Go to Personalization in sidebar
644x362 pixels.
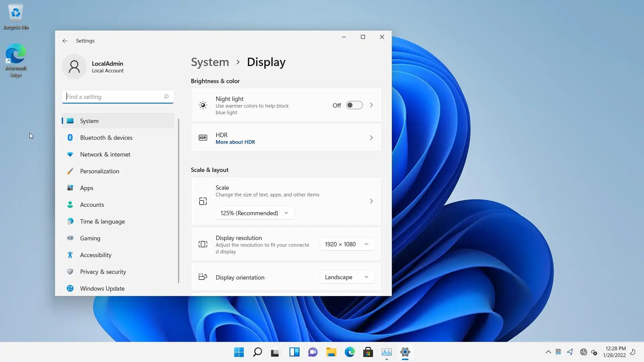(x=100, y=171)
